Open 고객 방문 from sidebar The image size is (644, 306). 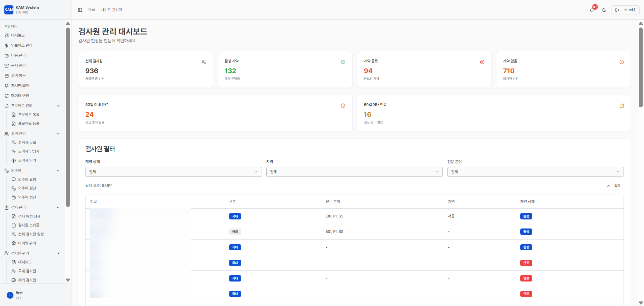[18, 75]
